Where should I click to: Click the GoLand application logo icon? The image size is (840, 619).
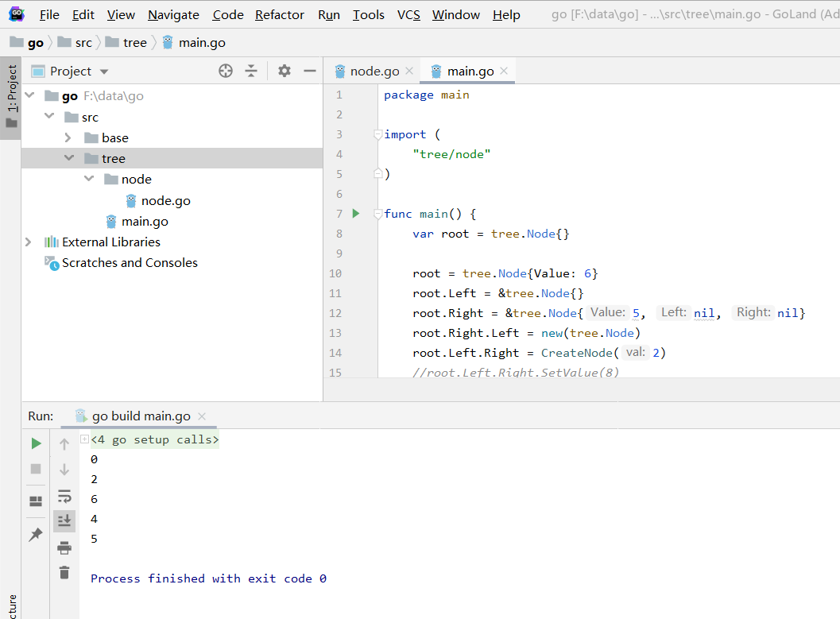(17, 14)
